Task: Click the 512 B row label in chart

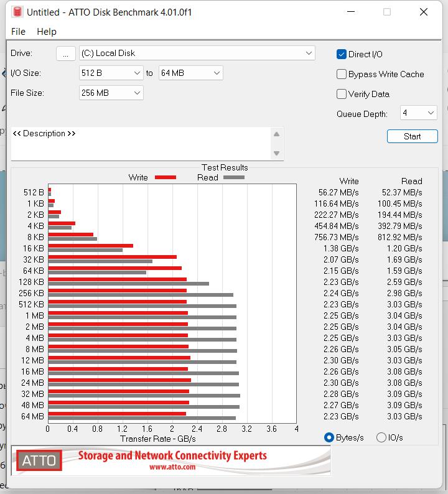Action: [x=34, y=192]
